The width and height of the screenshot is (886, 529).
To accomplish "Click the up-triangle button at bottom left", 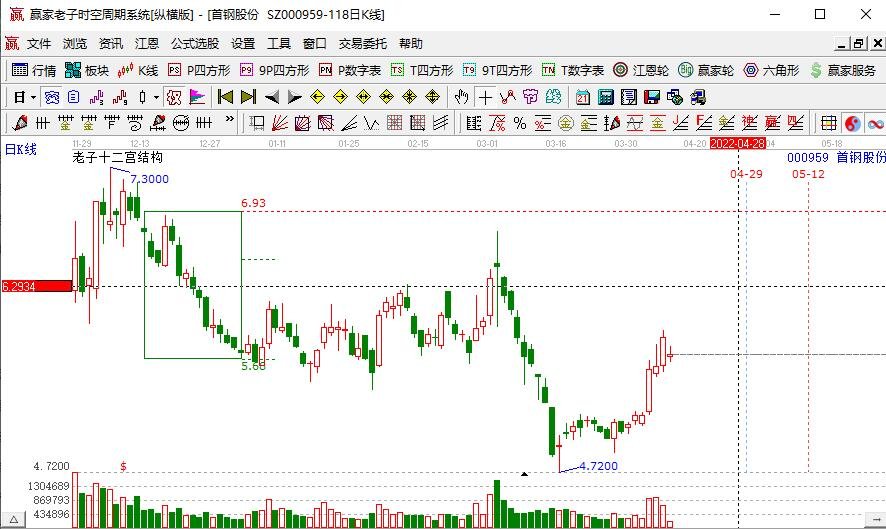I will 14,519.
